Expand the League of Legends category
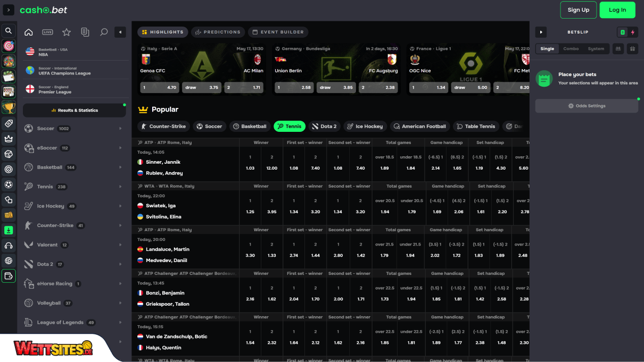The image size is (644, 362). coord(75,323)
